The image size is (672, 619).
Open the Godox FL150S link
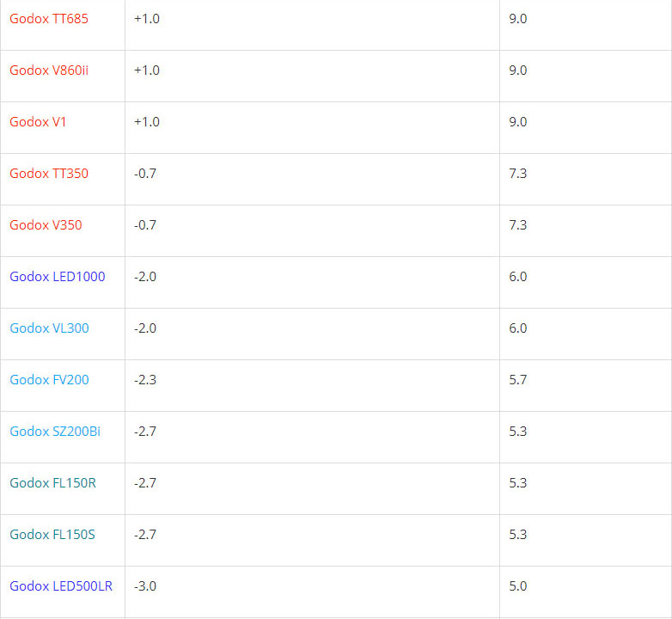[52, 535]
